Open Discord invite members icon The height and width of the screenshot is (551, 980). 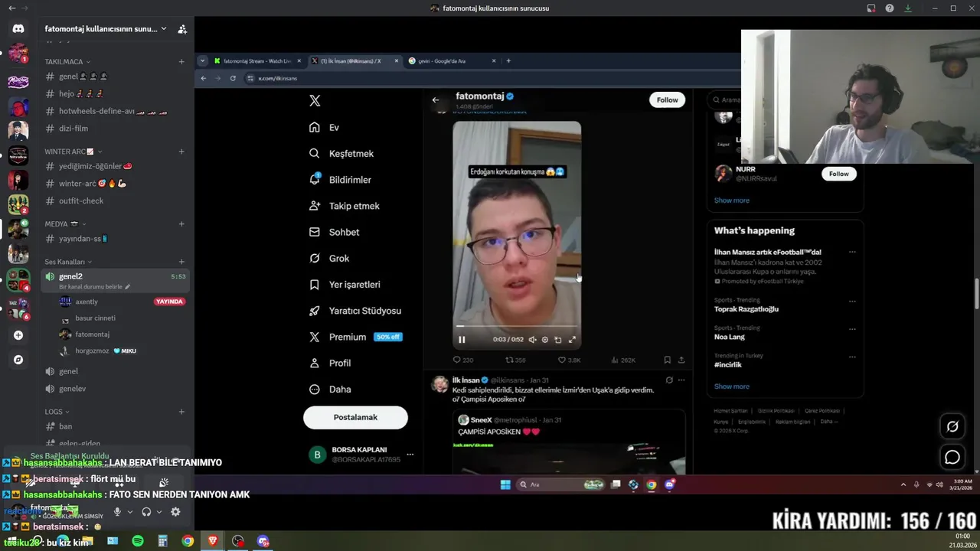[181, 29]
